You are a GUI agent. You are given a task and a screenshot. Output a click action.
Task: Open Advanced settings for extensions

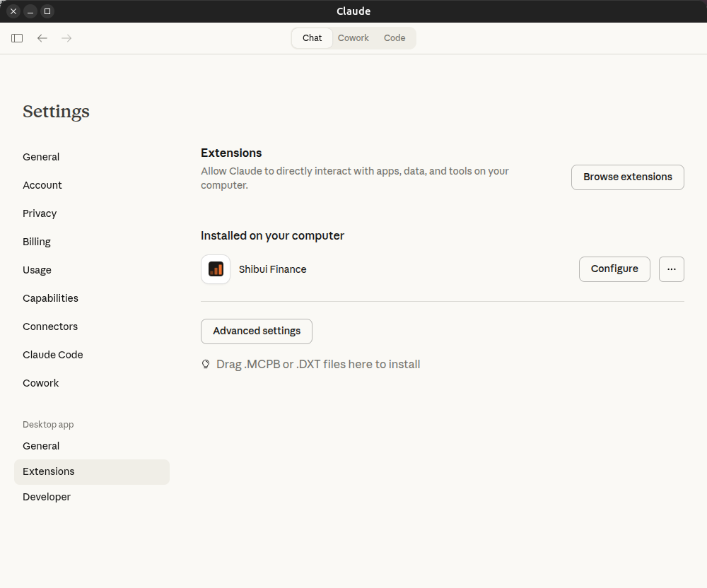(256, 331)
